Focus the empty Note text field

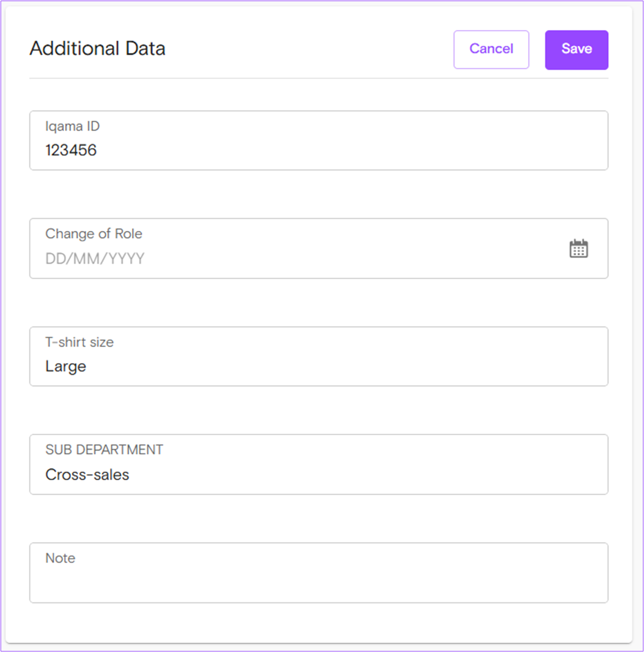[x=319, y=572]
